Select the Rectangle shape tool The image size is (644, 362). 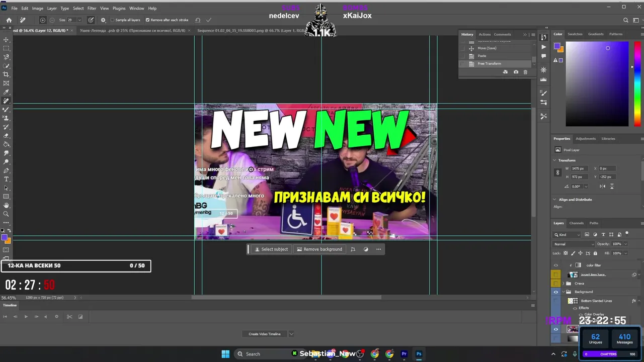click(6, 197)
